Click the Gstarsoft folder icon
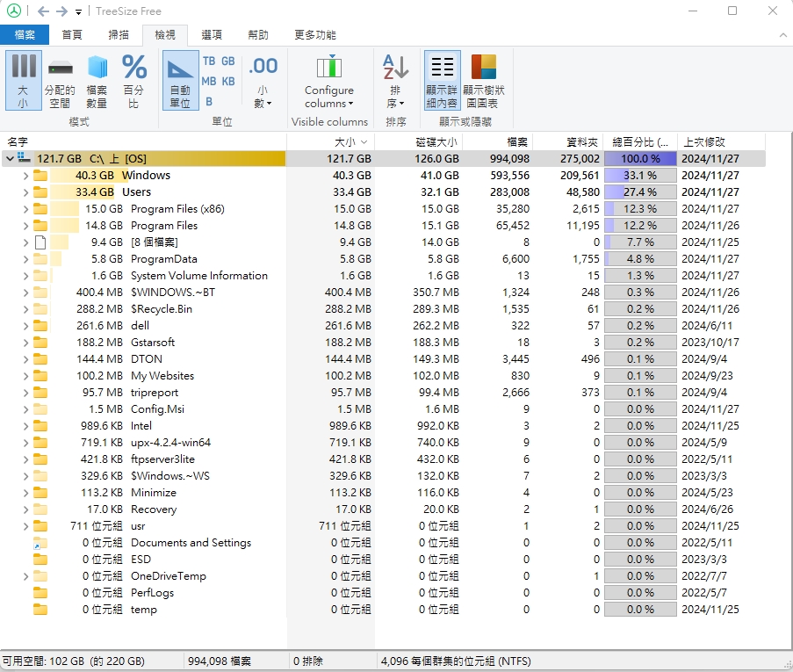 [40, 343]
